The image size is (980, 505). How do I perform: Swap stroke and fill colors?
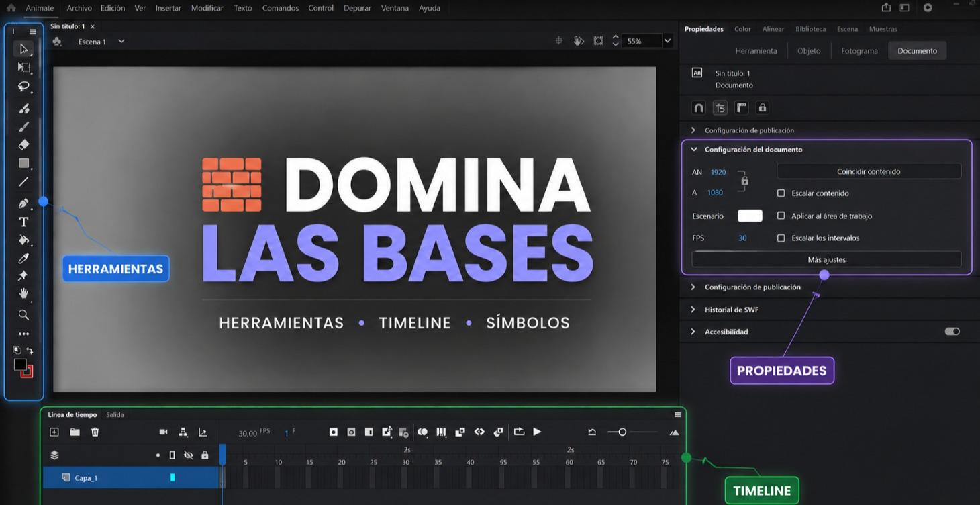click(x=30, y=350)
